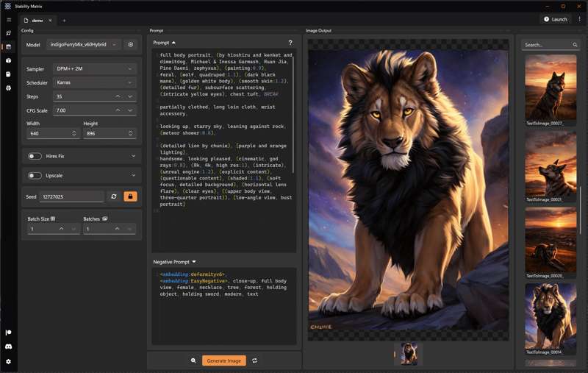This screenshot has width=588, height=373.
Task: Open the Model dropdown indigoFurryMix_v60Hybrid
Action: point(83,45)
